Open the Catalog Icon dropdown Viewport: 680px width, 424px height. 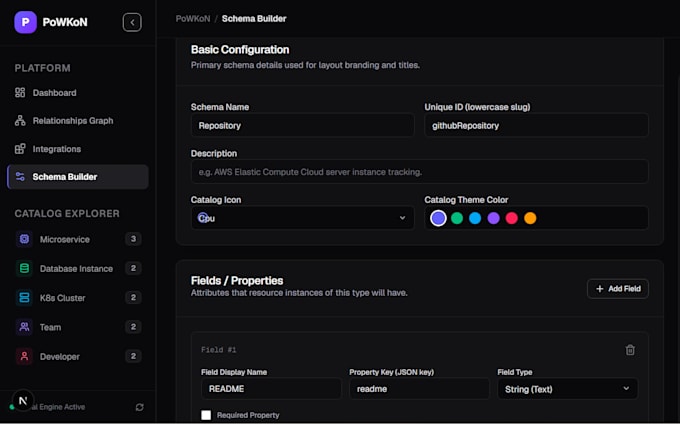pos(302,218)
